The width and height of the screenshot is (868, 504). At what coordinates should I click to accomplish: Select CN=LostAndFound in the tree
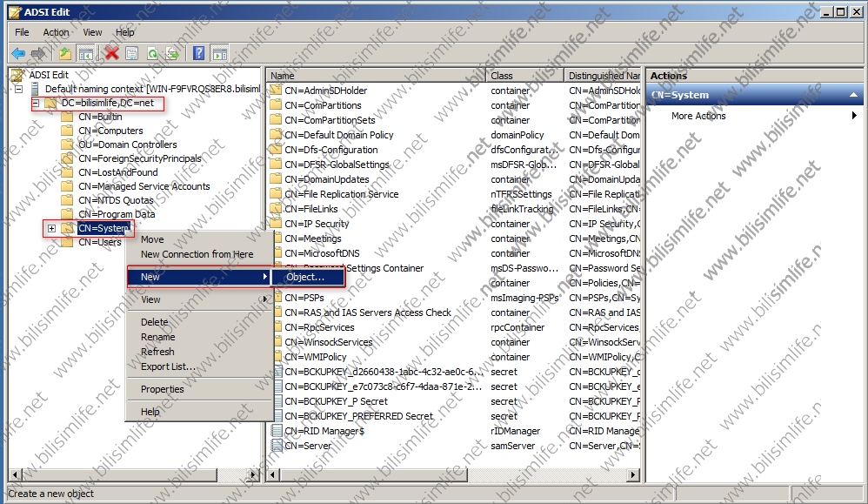[x=118, y=172]
